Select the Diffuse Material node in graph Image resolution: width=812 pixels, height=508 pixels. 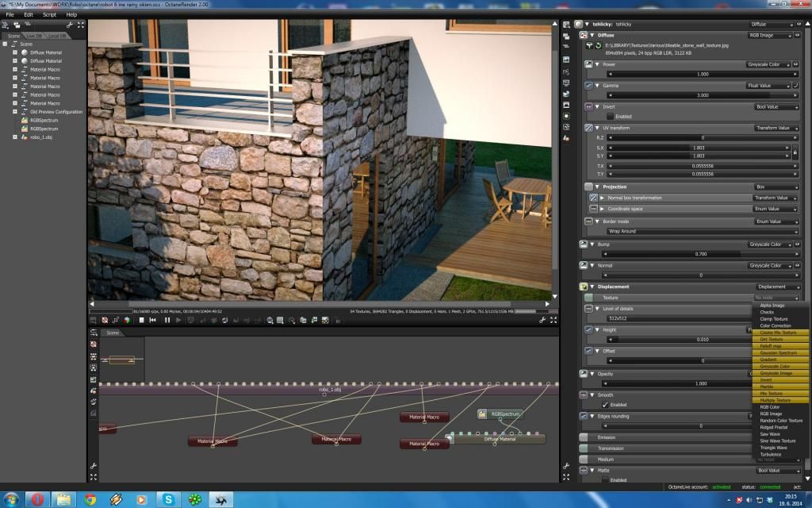pyautogui.click(x=500, y=439)
